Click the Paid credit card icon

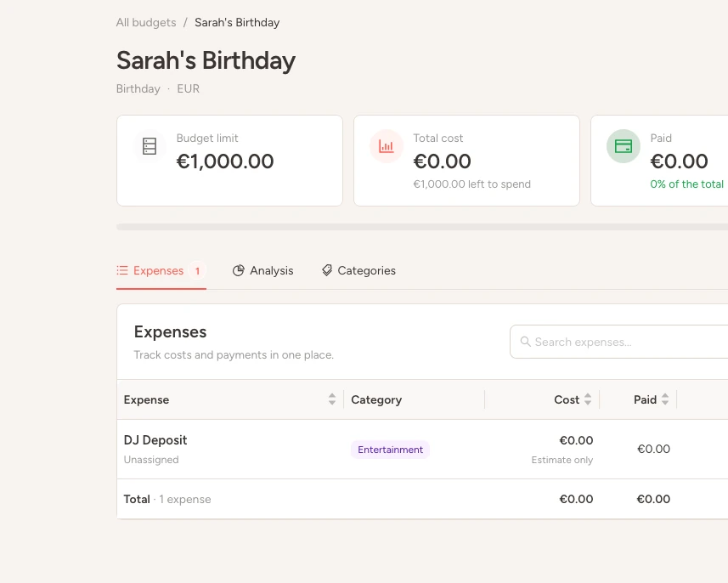623,146
